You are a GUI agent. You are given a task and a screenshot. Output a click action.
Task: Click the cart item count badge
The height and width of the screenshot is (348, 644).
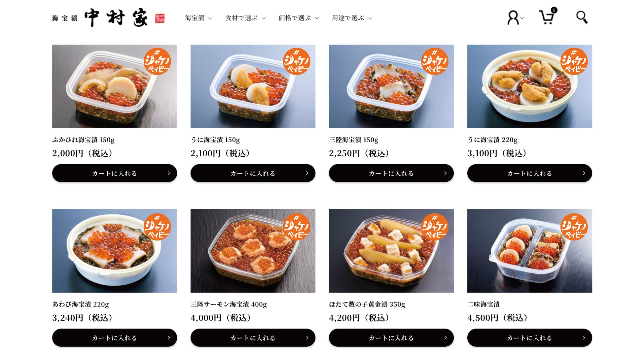click(x=554, y=10)
